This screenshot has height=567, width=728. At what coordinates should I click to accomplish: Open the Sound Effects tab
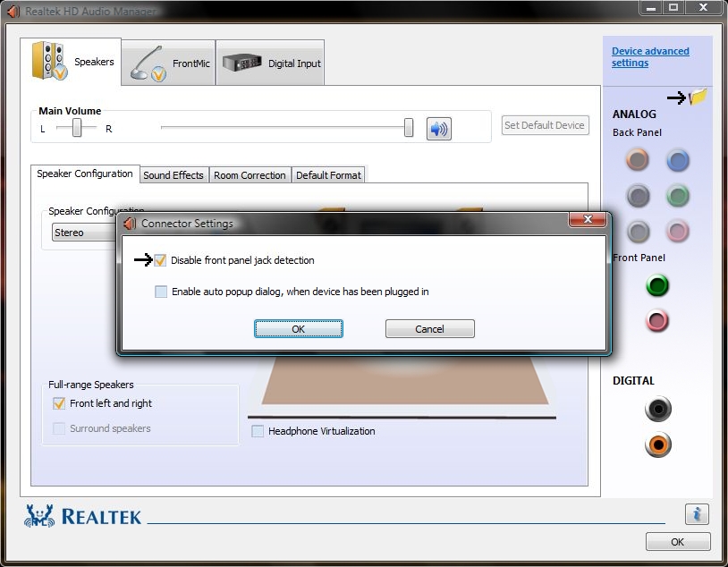(x=174, y=175)
